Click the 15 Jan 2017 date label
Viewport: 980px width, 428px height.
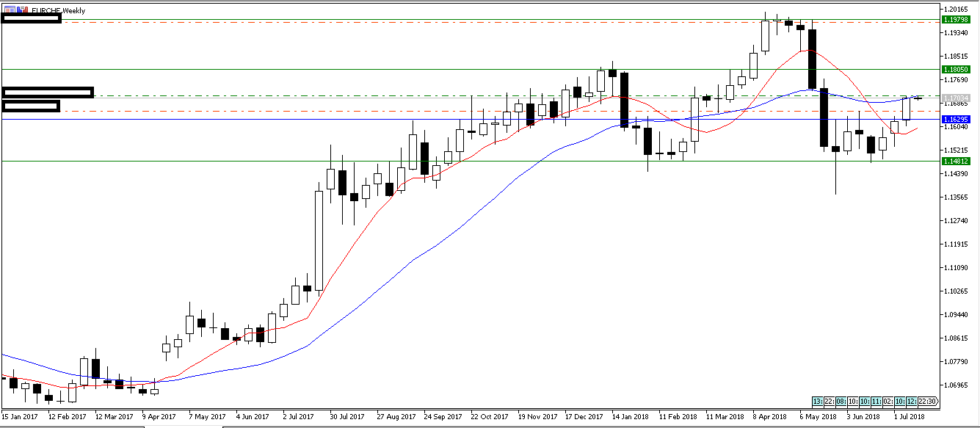[x=19, y=417]
